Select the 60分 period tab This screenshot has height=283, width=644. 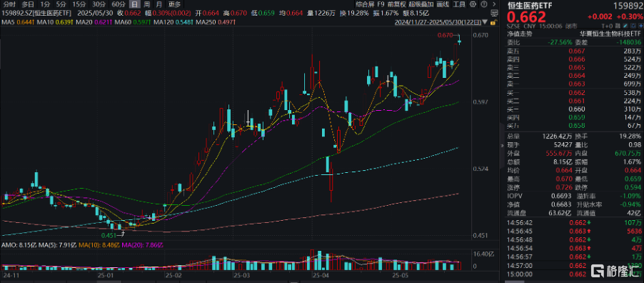click(x=119, y=4)
